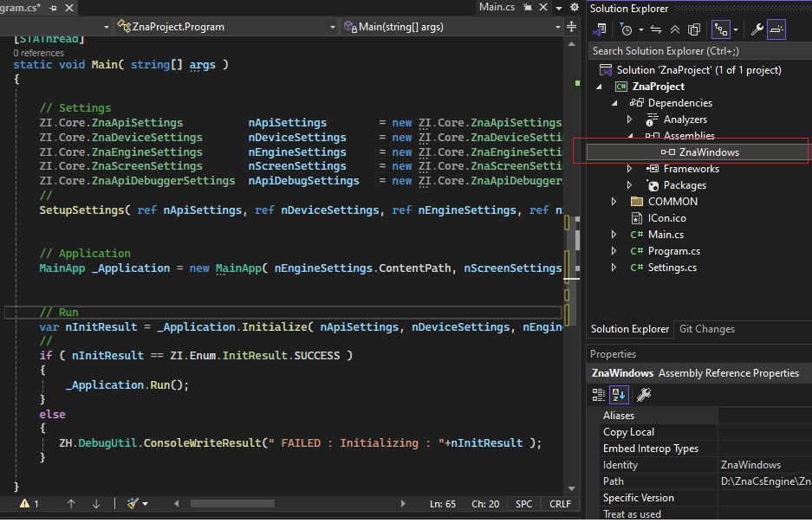
Task: Switch between solutions and folder views
Action: [601, 29]
